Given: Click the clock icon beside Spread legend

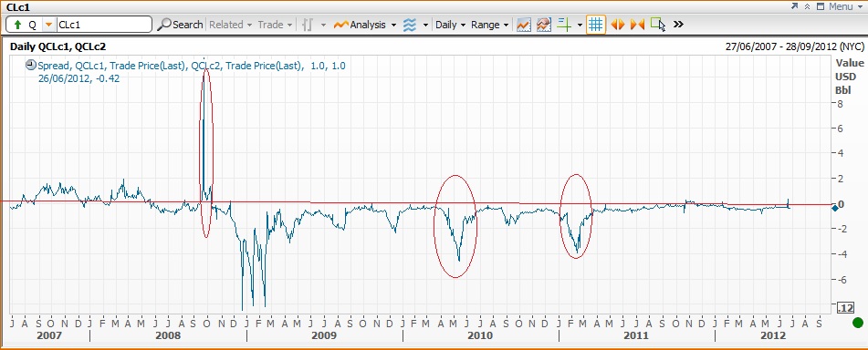Looking at the screenshot, I should pyautogui.click(x=31, y=66).
